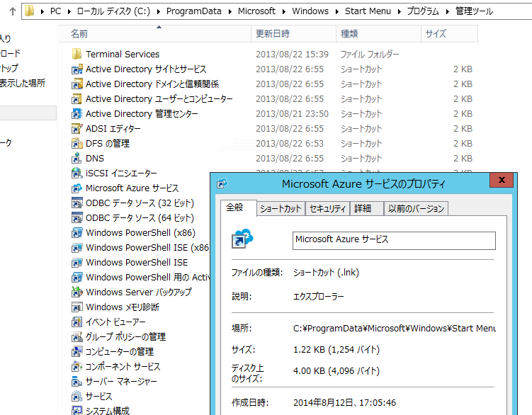The height and width of the screenshot is (415, 532).
Task: Click the location path C:¥ProgramData text
Action: tap(395, 328)
